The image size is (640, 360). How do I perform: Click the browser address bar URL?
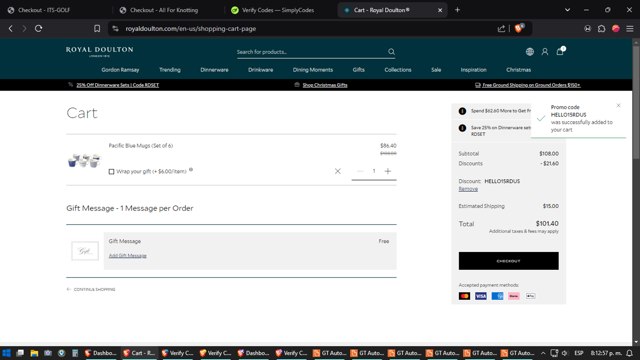tap(191, 29)
